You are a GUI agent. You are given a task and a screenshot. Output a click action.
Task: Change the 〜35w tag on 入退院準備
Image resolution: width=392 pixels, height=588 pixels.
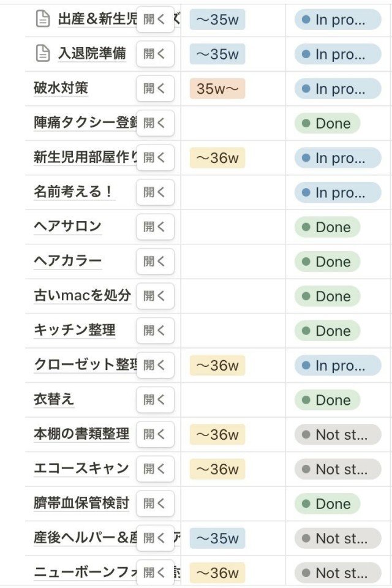217,54
